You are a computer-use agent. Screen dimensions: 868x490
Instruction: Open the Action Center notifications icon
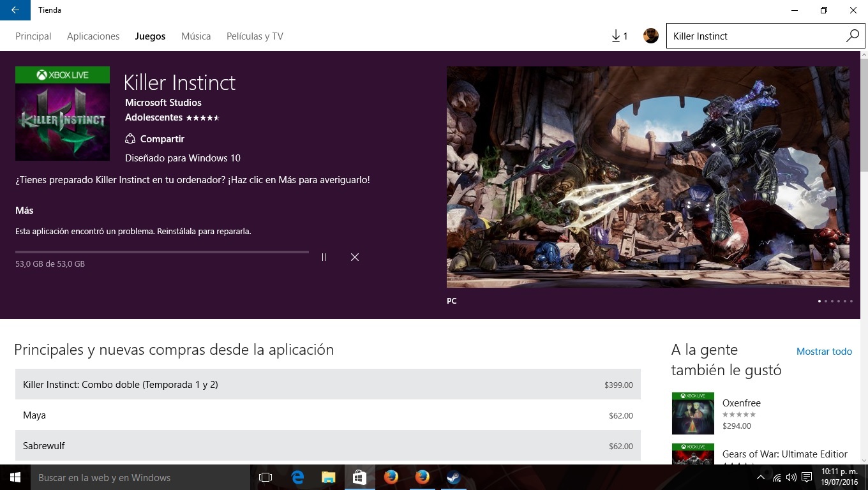coord(807,477)
